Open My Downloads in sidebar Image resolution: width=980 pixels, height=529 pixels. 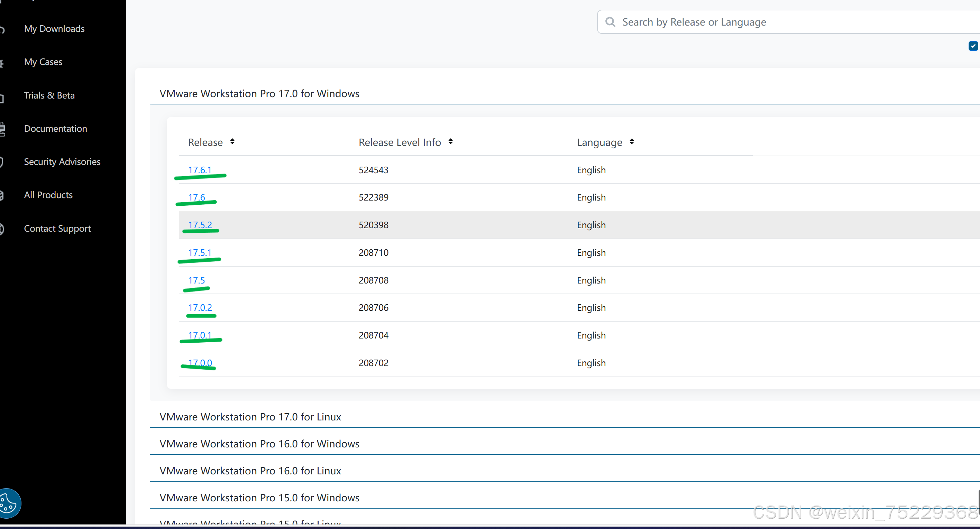tap(54, 28)
